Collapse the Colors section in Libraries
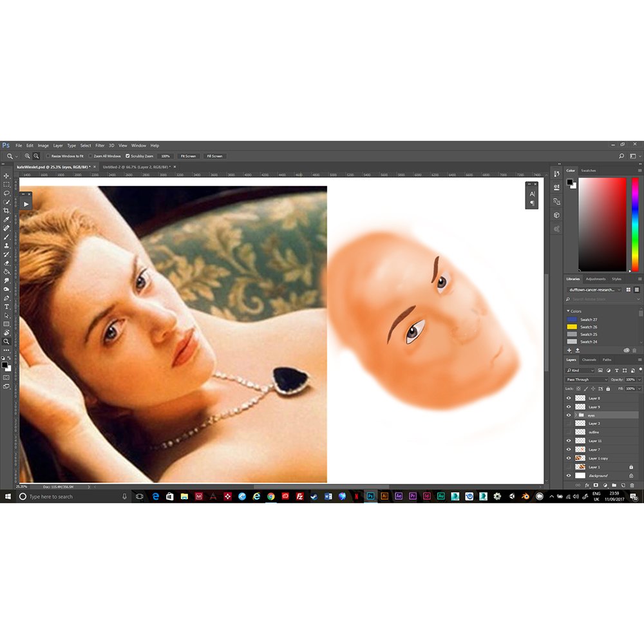The height and width of the screenshot is (644, 644). point(569,311)
